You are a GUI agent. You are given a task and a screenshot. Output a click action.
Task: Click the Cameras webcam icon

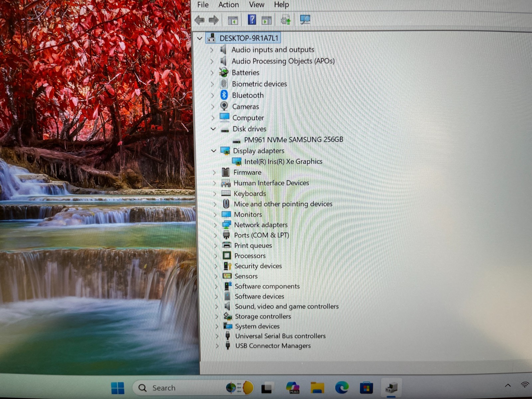(224, 106)
